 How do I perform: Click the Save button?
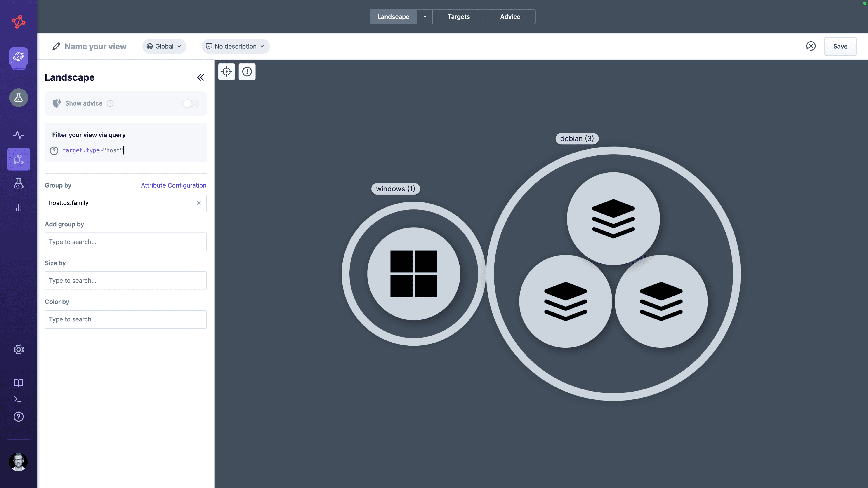pos(840,47)
